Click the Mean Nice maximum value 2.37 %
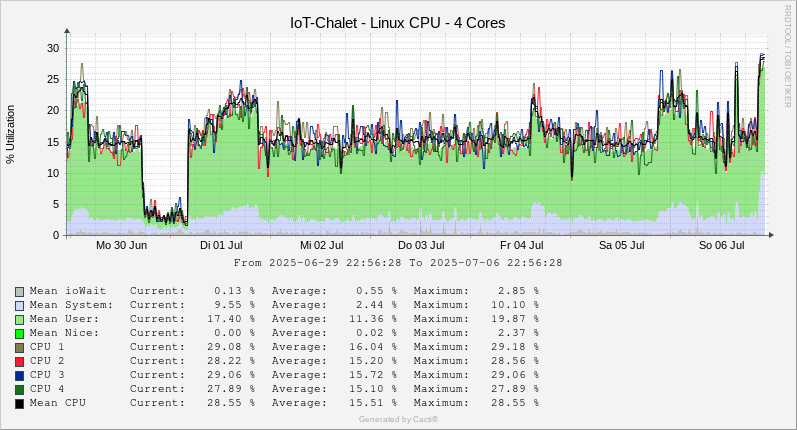This screenshot has height=430, width=797. point(518,333)
